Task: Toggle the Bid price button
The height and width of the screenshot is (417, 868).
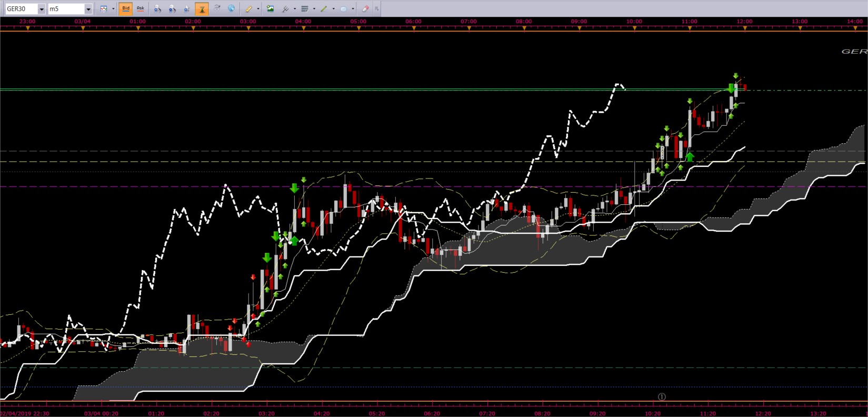Action: (x=125, y=8)
